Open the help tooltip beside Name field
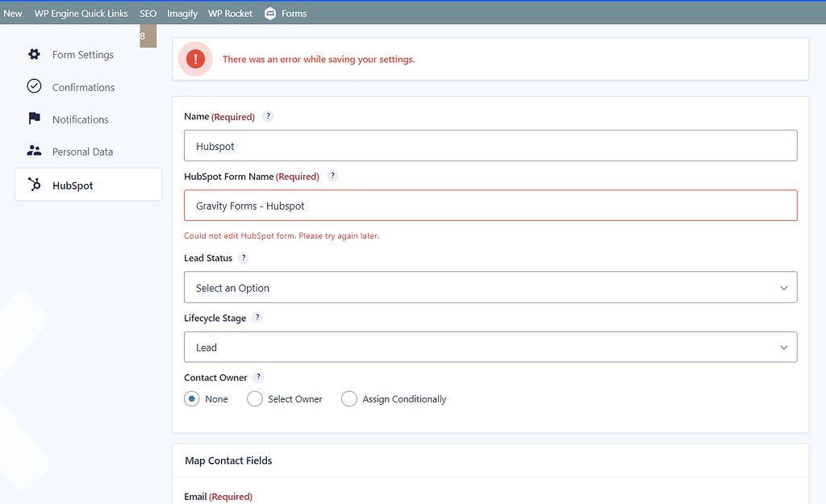Screen dimensions: 826x504 (268, 116)
